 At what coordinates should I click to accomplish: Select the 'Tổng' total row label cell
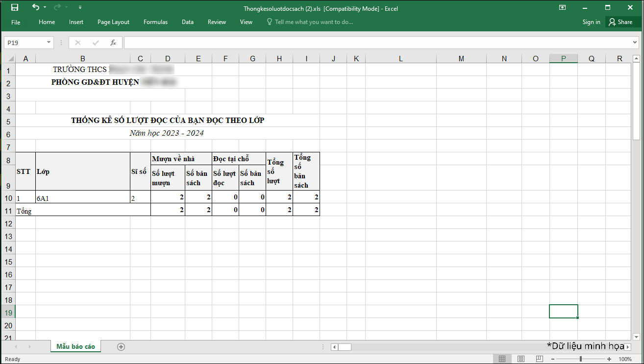pyautogui.click(x=83, y=210)
